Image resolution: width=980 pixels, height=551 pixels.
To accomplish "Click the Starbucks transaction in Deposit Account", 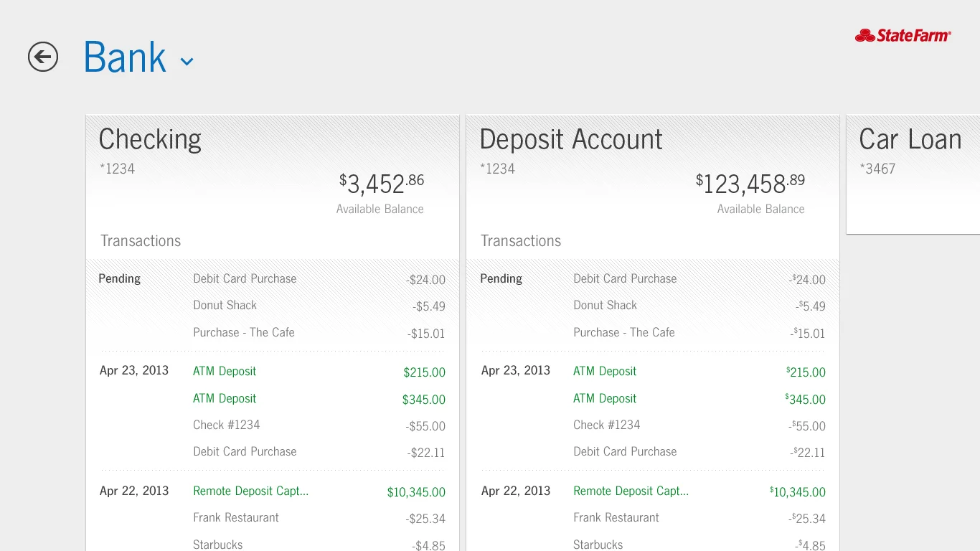I will (598, 544).
